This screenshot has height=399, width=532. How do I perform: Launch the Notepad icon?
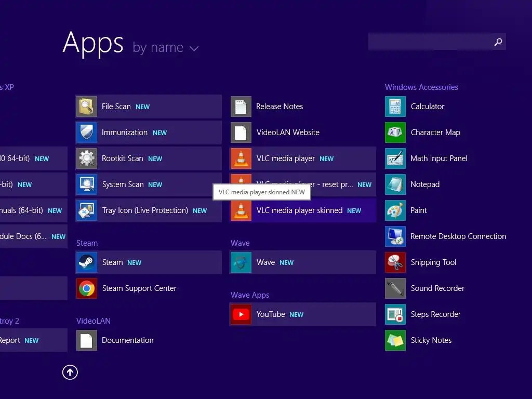395,184
